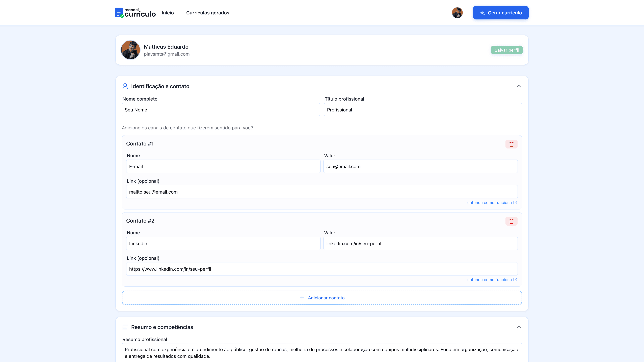Collapse the Resumo e competências section

pyautogui.click(x=519, y=327)
